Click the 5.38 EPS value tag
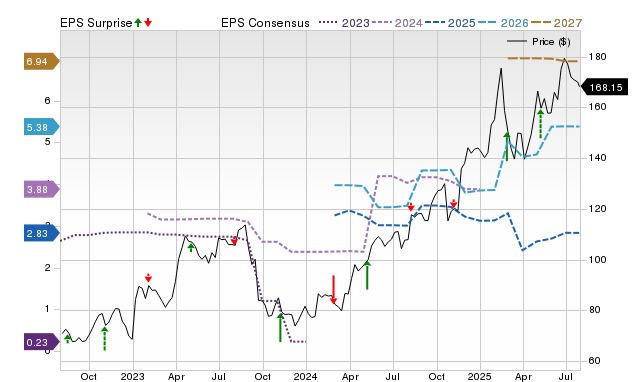 click(x=42, y=127)
